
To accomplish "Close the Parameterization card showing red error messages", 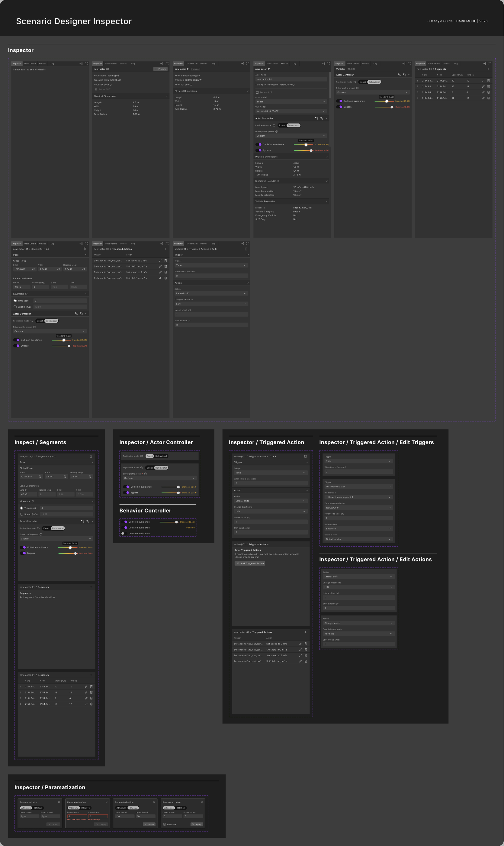I will (107, 802).
